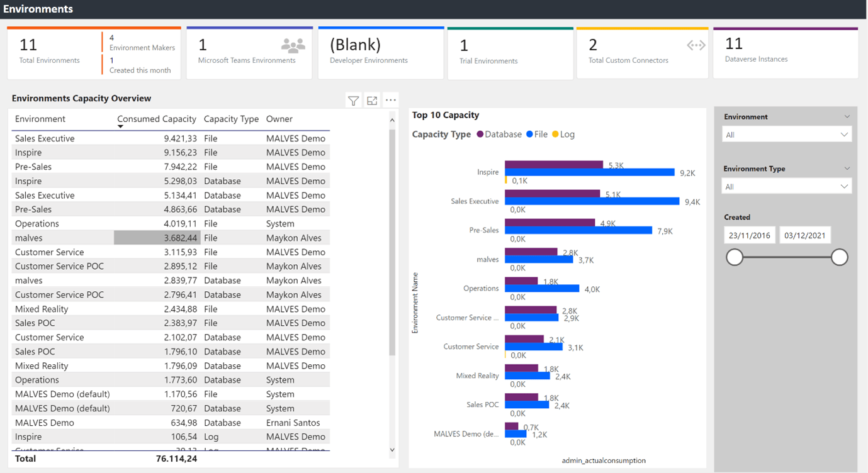Toggle the File legend item

(536, 135)
